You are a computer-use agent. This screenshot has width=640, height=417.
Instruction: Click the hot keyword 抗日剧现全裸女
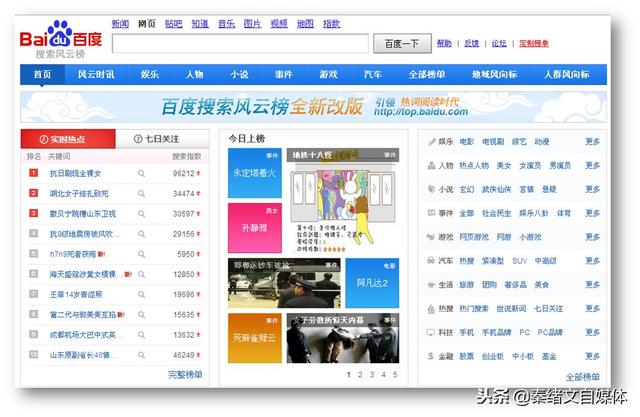76,173
